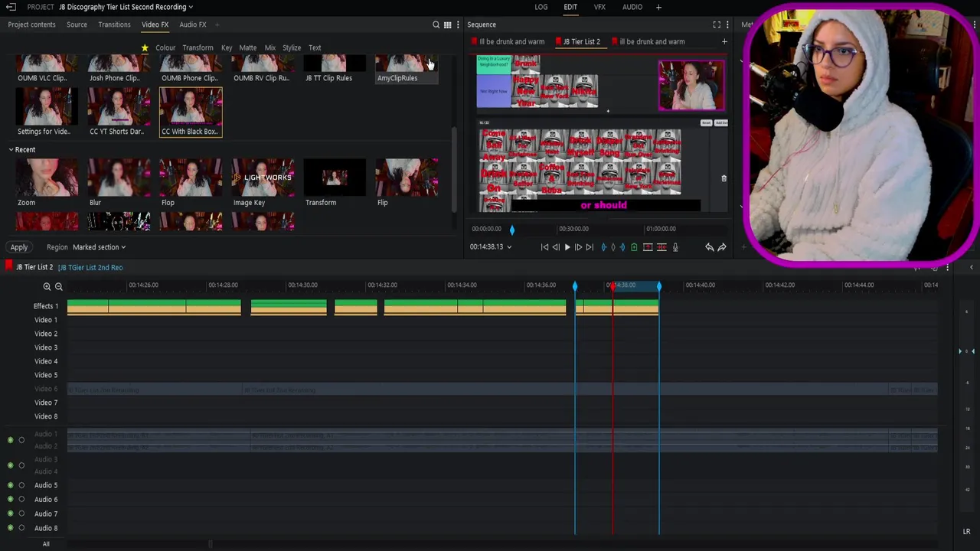Zoom in on the timeline

(47, 286)
